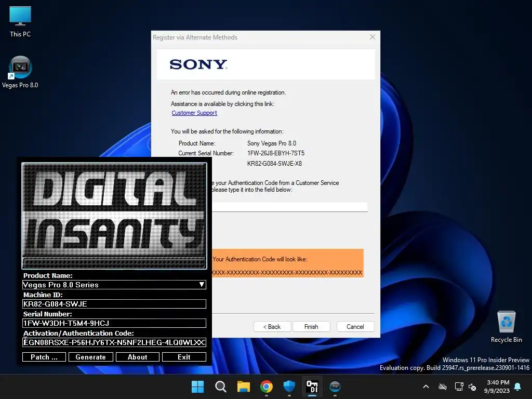The width and height of the screenshot is (532, 399).
Task: Cancel the registration dialog
Action: (x=355, y=327)
